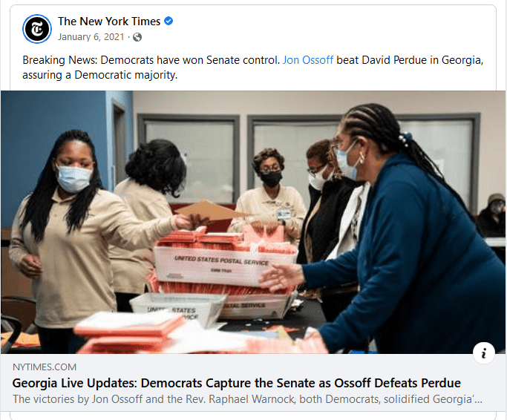Click the 'assuring a Democratic majority' text line
The image size is (507, 420).
pyautogui.click(x=100, y=75)
